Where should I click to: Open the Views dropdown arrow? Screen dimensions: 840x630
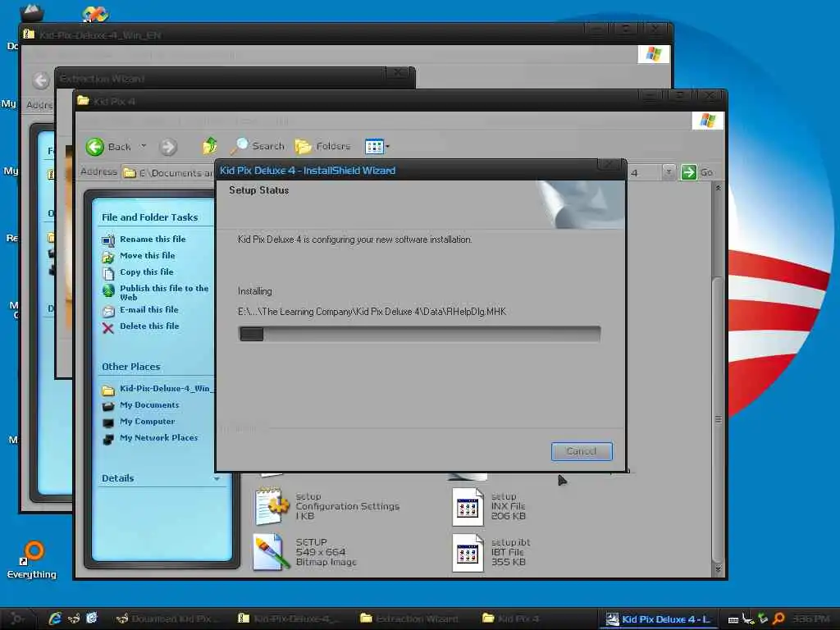[x=387, y=146]
